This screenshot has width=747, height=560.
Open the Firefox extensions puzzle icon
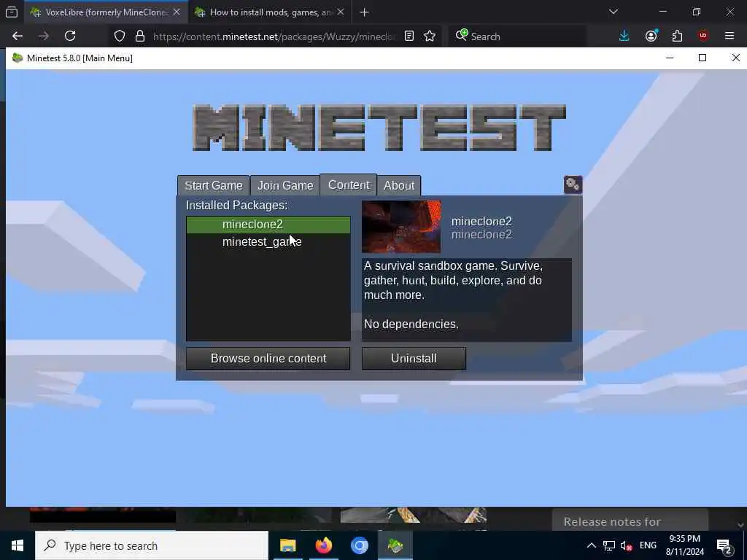(677, 36)
